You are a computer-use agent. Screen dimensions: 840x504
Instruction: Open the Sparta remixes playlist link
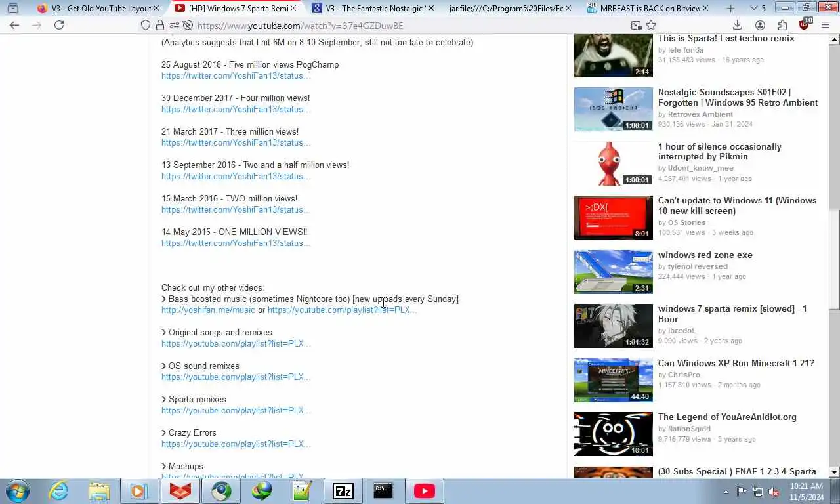pos(236,410)
